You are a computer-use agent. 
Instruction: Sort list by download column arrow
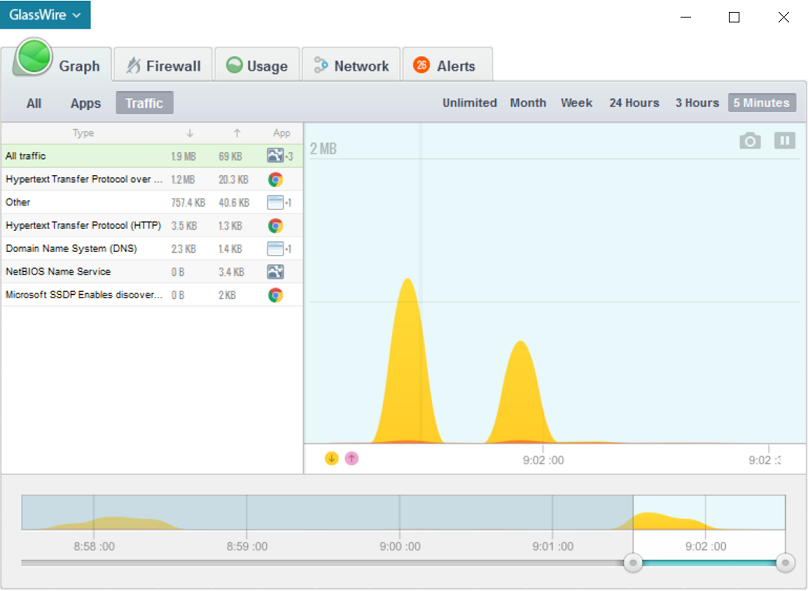point(190,133)
